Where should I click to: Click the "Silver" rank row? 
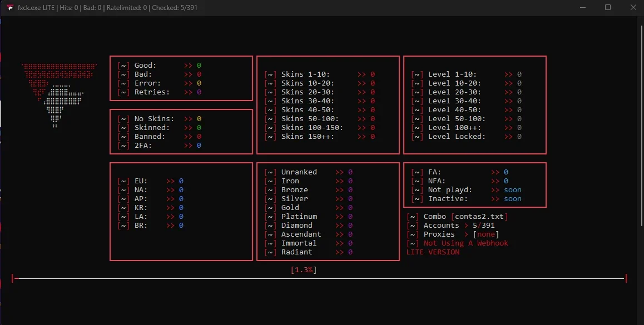[x=309, y=199]
